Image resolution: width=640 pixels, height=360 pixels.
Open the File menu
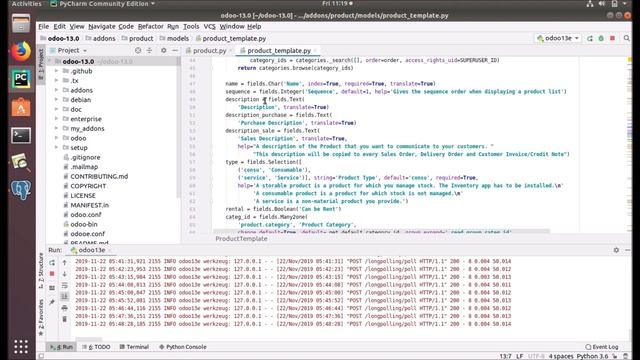[x=44, y=27]
